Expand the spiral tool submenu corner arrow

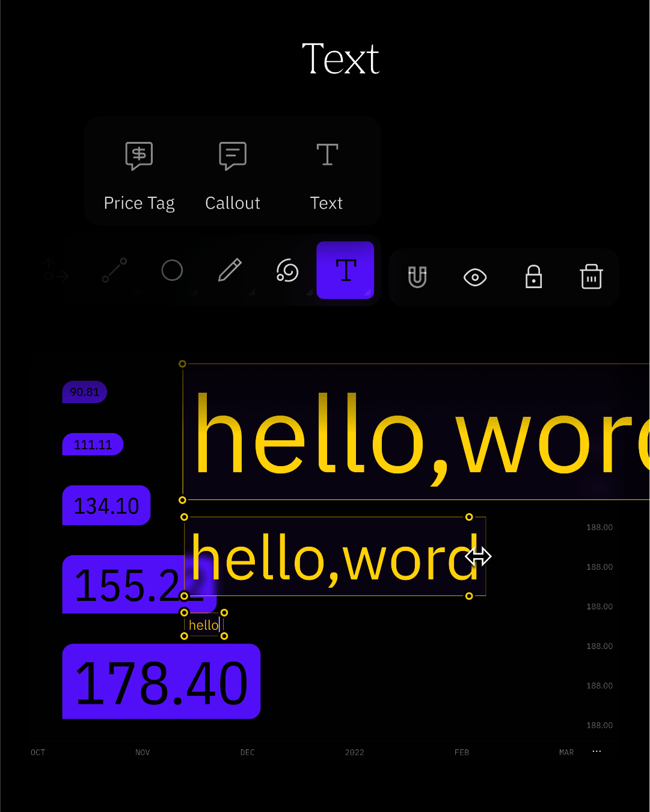tap(310, 292)
